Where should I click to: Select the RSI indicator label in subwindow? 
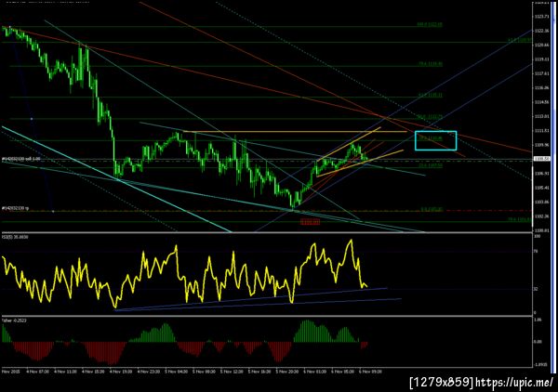coord(15,237)
